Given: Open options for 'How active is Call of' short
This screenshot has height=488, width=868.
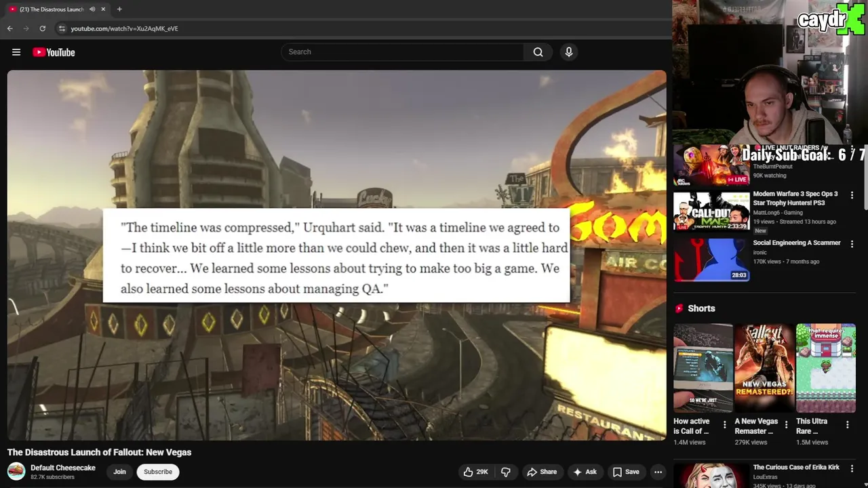Looking at the screenshot, I should click(x=724, y=425).
